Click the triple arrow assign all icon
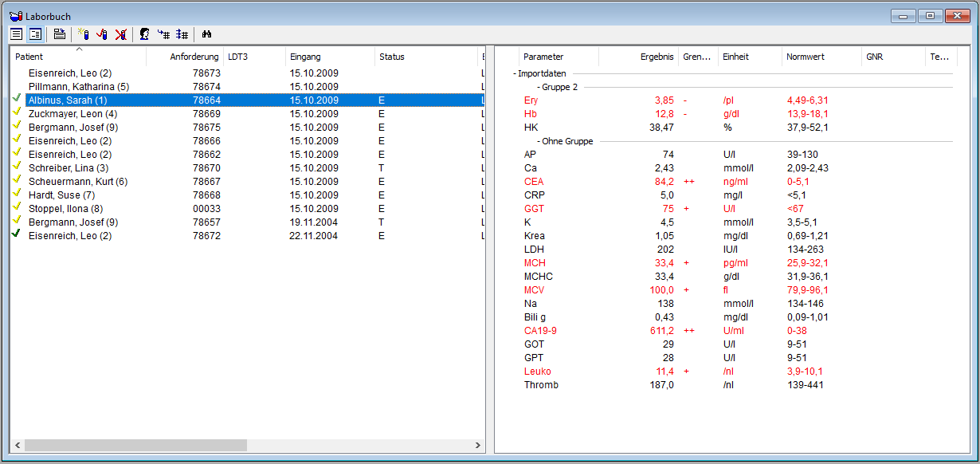This screenshot has width=980, height=464. [x=182, y=34]
